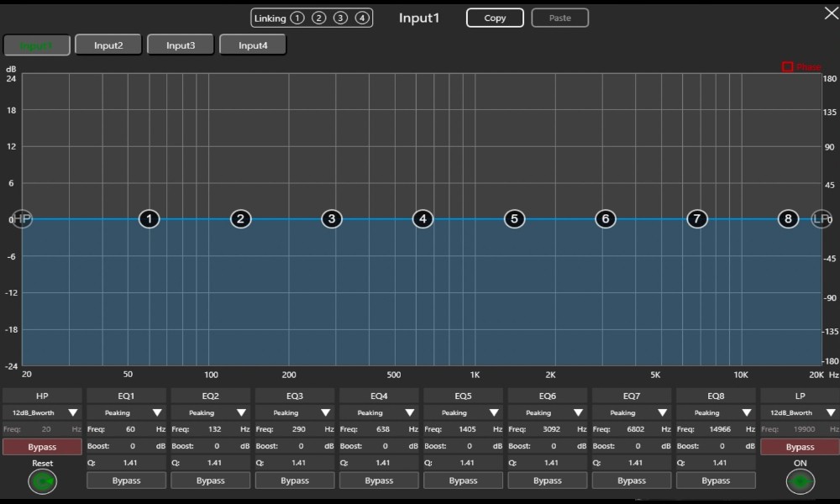
Task: Toggle Bypass for EQ2
Action: 211,480
